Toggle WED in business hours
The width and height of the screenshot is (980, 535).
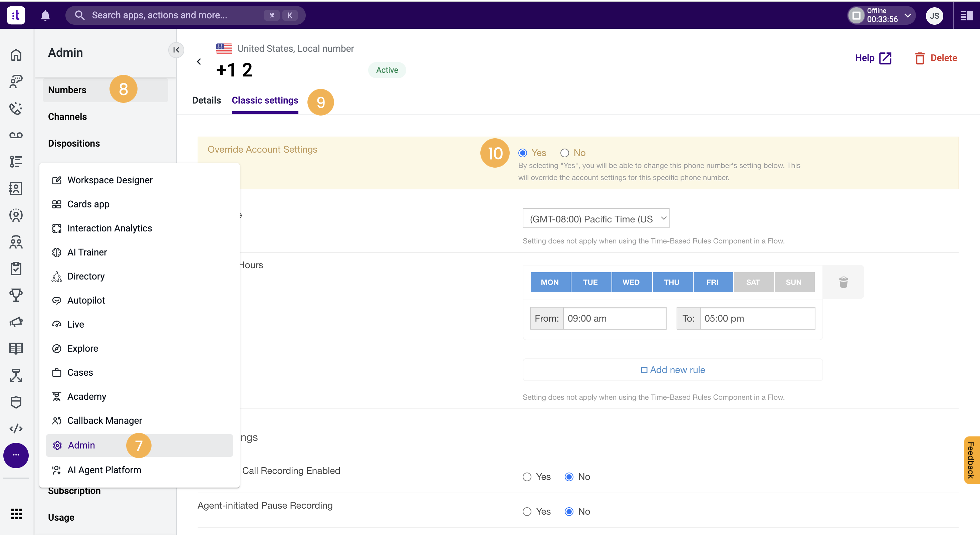631,282
